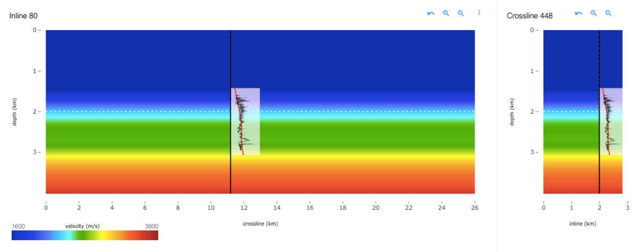Click the 'depth (km)' label of Crossline 448

(x=514, y=112)
